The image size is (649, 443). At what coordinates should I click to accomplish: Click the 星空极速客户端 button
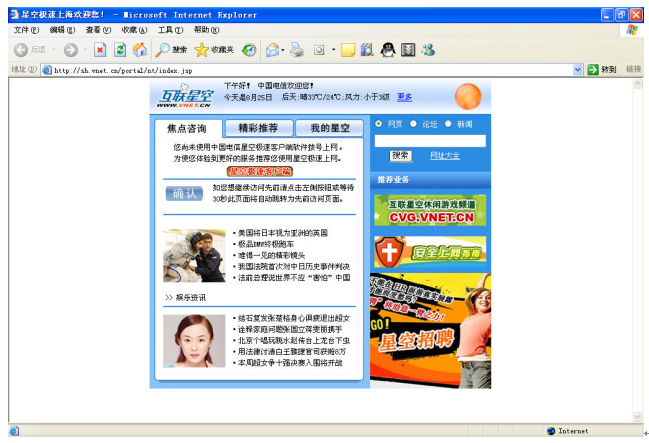click(260, 171)
